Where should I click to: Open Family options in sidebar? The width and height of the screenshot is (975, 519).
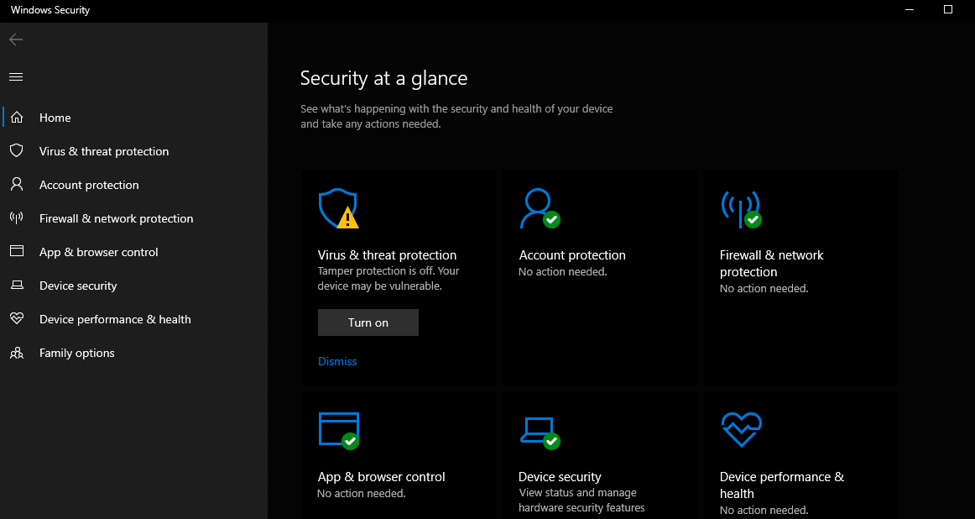coord(77,353)
